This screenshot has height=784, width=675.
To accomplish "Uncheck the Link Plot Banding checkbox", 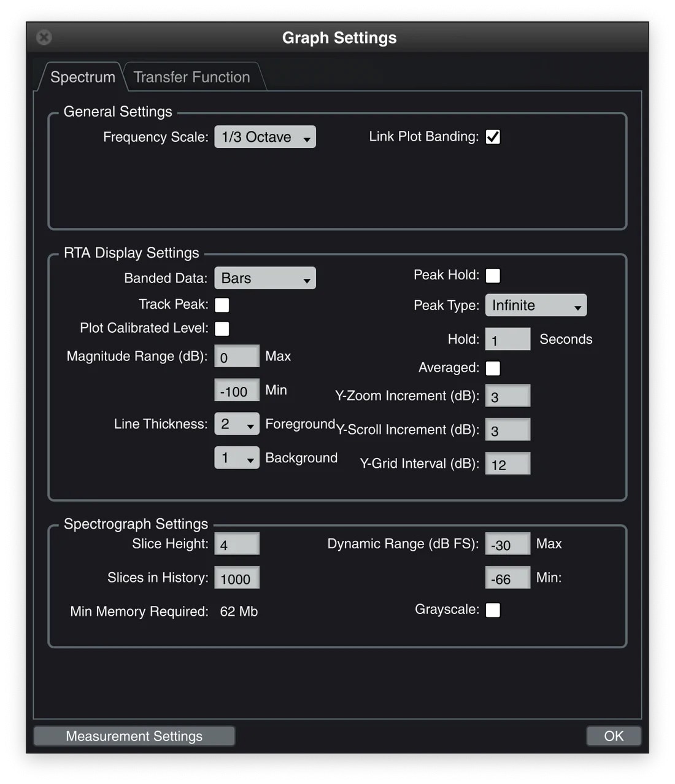I will (x=493, y=137).
